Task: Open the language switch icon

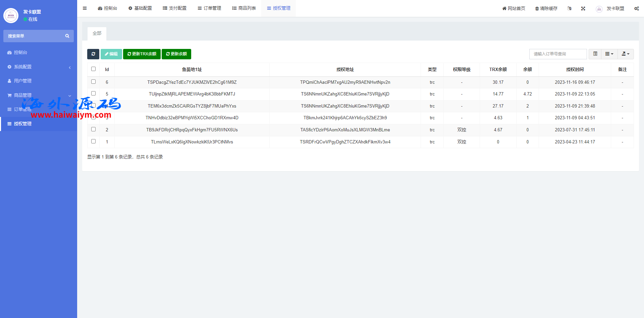Action: pos(569,9)
